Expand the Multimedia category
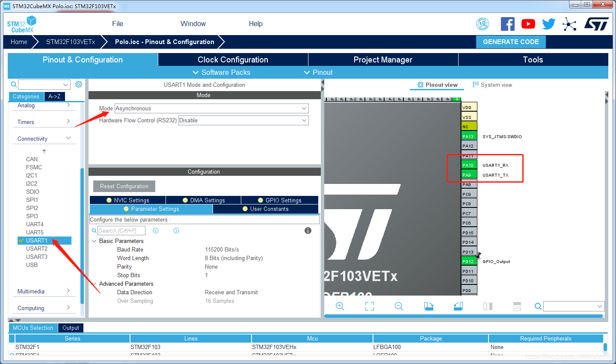The height and width of the screenshot is (364, 616). (44, 291)
